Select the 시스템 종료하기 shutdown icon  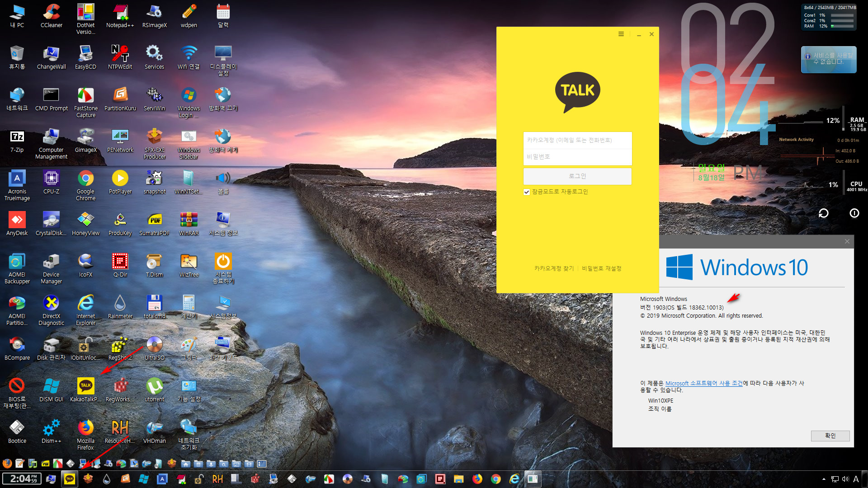[x=223, y=268]
